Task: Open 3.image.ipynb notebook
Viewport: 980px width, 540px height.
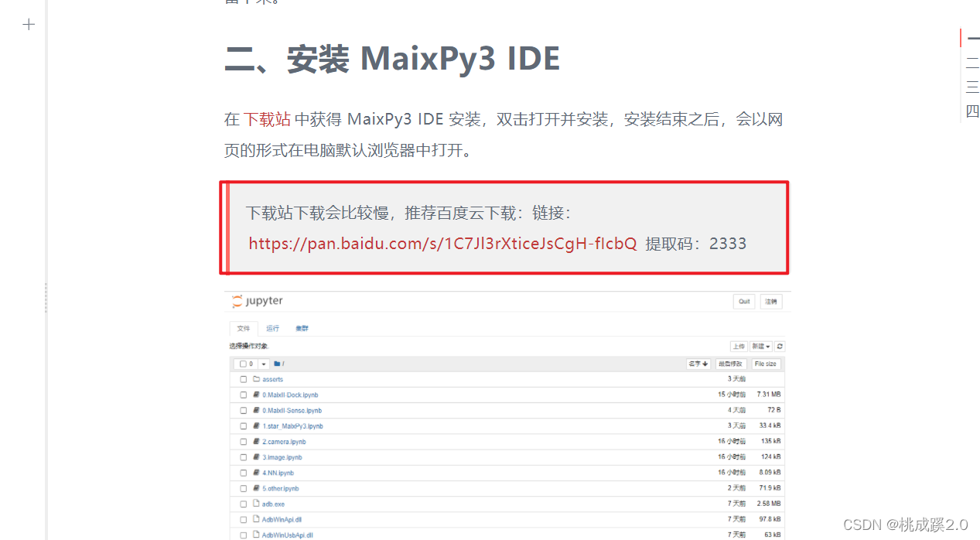Action: click(x=282, y=457)
